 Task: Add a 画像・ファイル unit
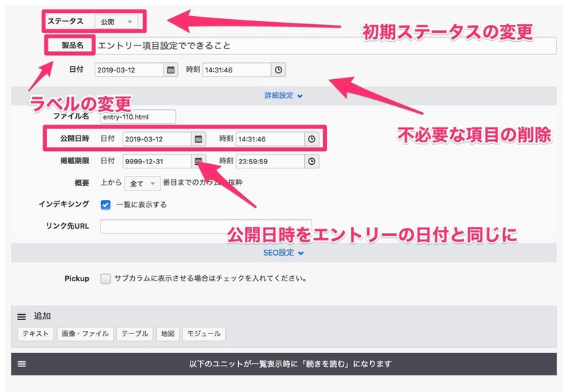tap(85, 334)
